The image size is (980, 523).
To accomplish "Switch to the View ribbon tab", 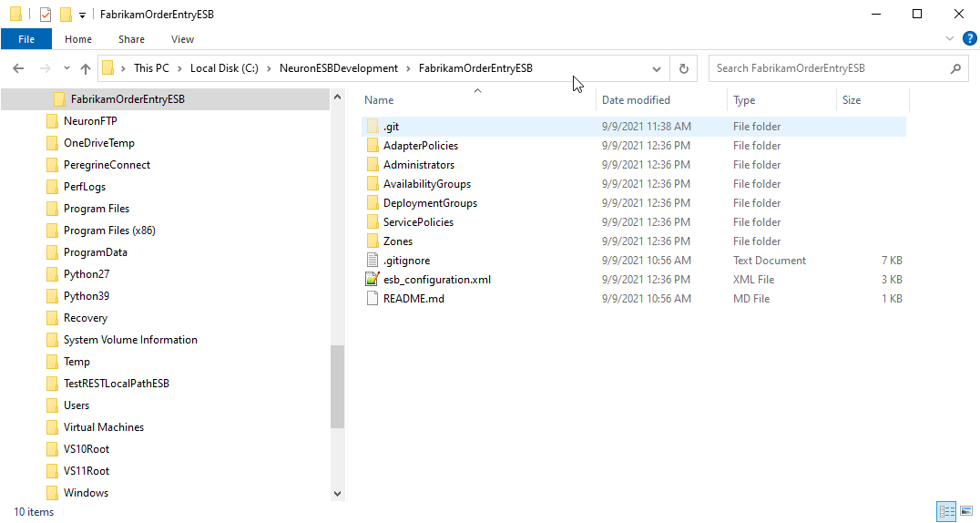I will pos(182,39).
